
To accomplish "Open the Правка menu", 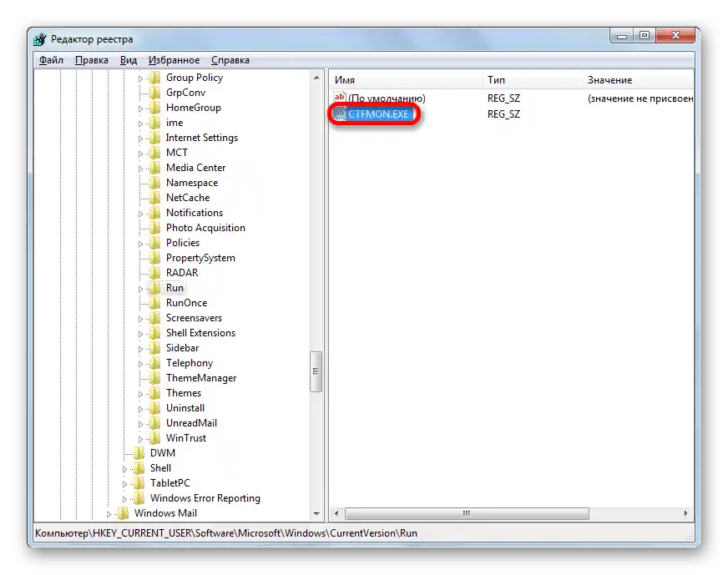I will [92, 60].
